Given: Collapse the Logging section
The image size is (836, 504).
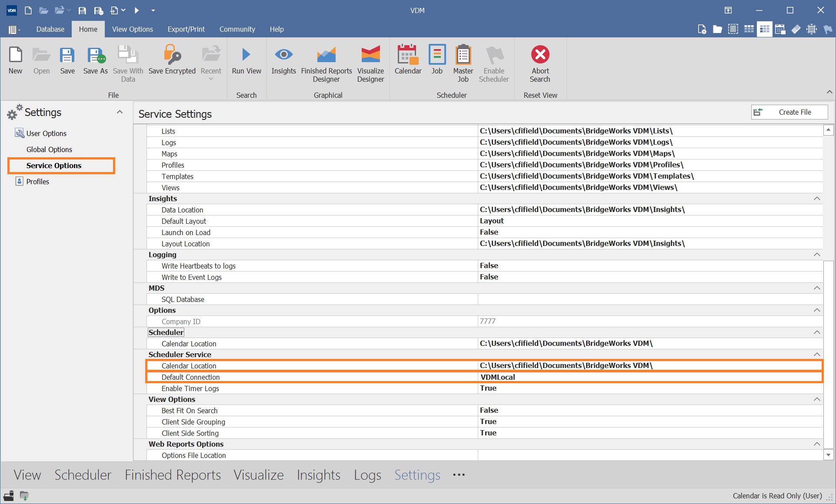Looking at the screenshot, I should (817, 255).
